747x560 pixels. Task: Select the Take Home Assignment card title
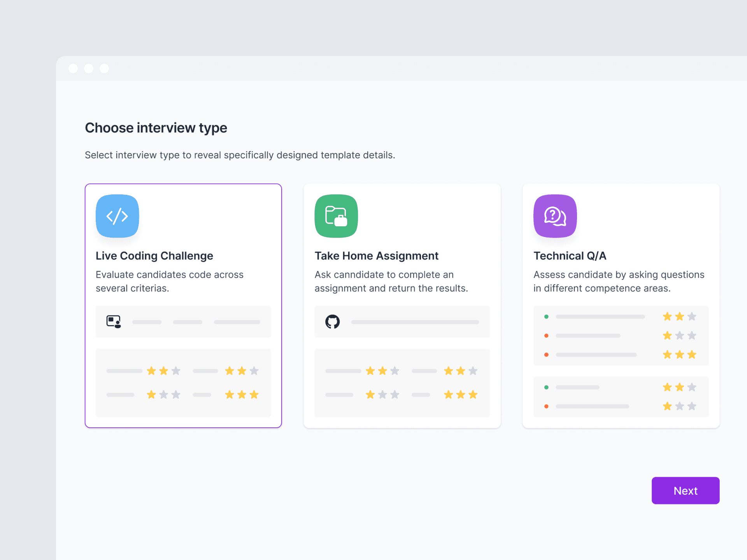(376, 255)
